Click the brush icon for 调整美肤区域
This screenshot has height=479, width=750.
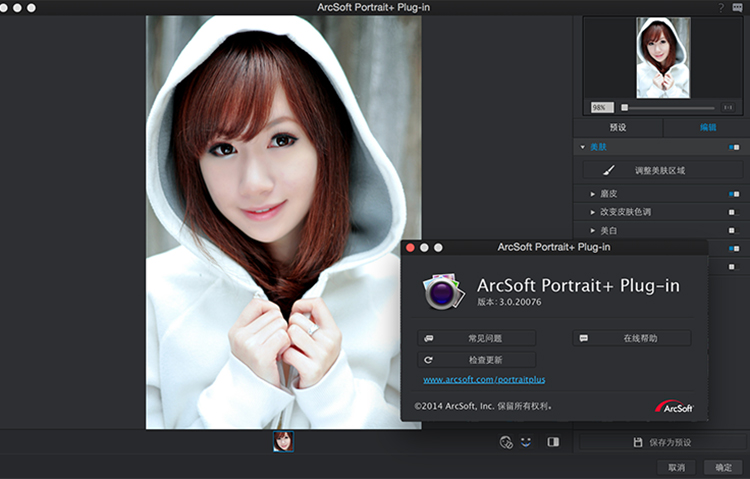(609, 171)
